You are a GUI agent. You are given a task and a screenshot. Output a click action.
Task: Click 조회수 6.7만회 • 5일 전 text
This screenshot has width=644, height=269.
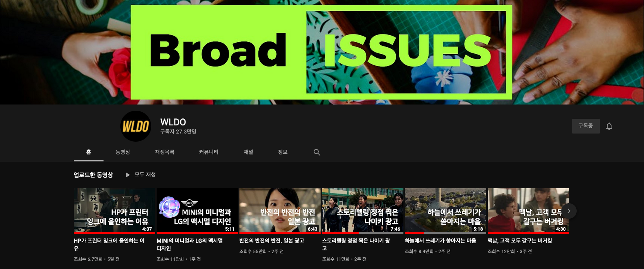(x=96, y=259)
